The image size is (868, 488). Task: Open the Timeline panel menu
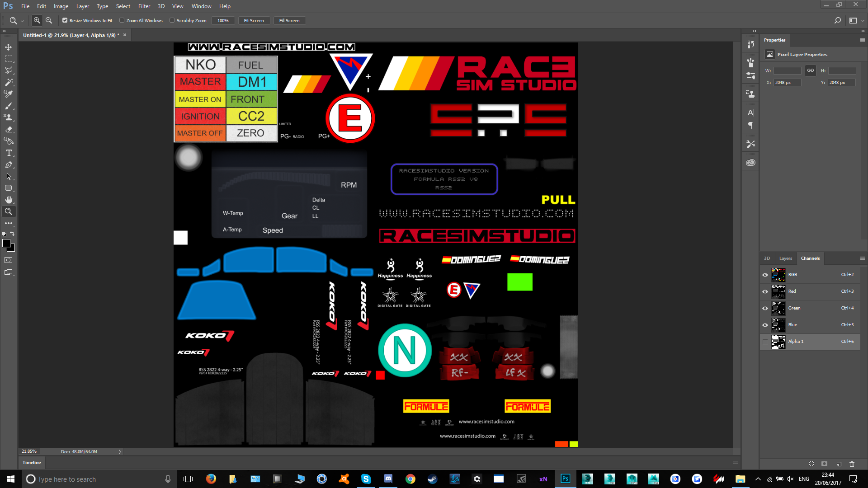pos(736,462)
